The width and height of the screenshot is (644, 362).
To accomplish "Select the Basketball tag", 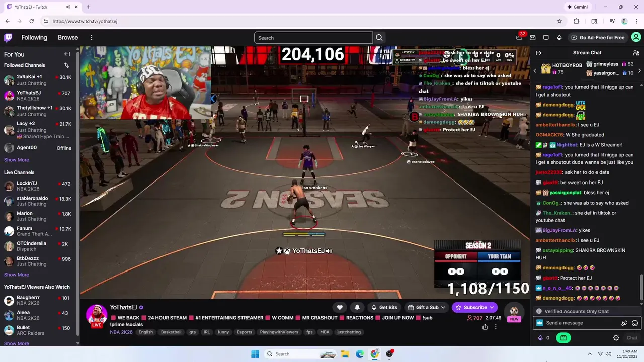I will pos(171,332).
